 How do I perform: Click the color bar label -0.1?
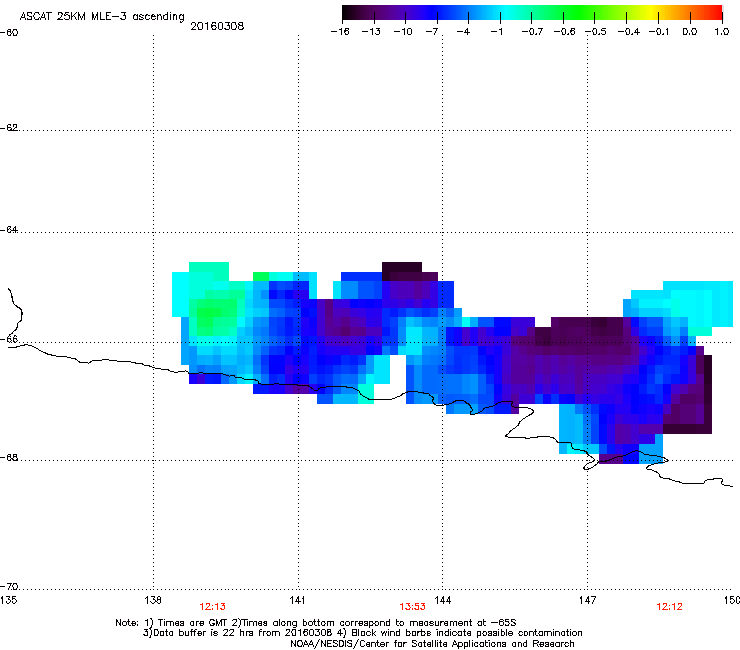tap(659, 32)
